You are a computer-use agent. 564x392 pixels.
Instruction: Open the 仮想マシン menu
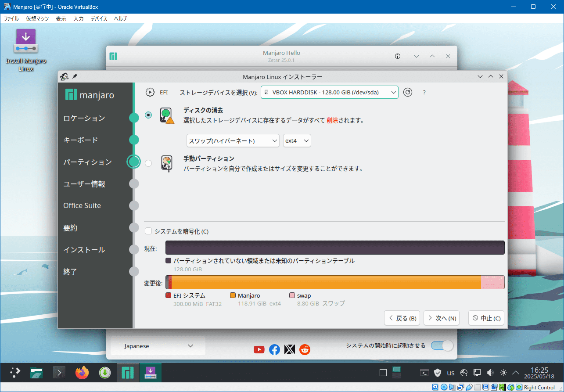37,18
